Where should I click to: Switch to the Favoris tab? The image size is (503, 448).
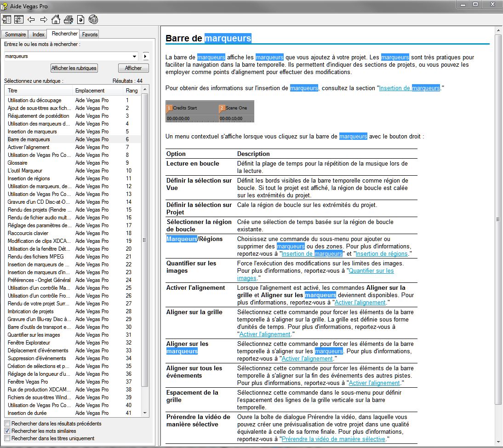pyautogui.click(x=90, y=34)
